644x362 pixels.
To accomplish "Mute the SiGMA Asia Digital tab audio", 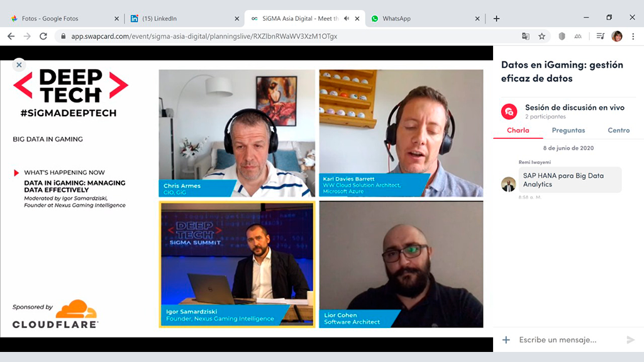I will tap(347, 18).
